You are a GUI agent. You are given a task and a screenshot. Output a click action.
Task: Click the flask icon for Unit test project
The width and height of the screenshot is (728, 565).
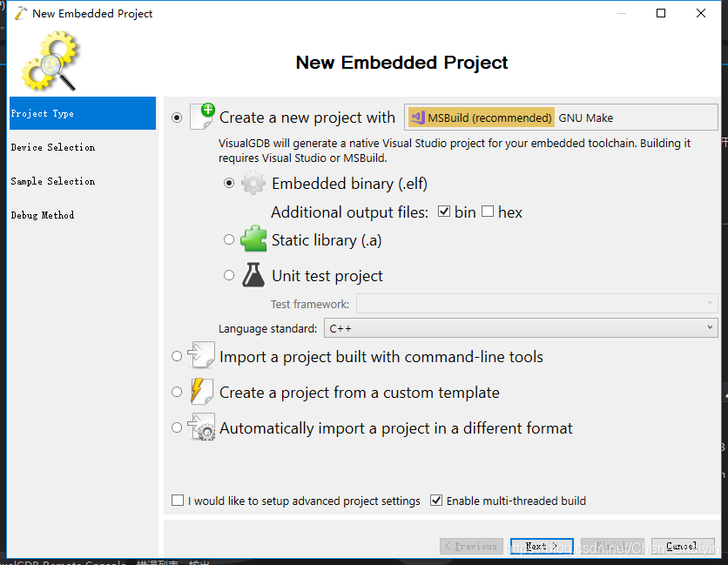tap(253, 275)
